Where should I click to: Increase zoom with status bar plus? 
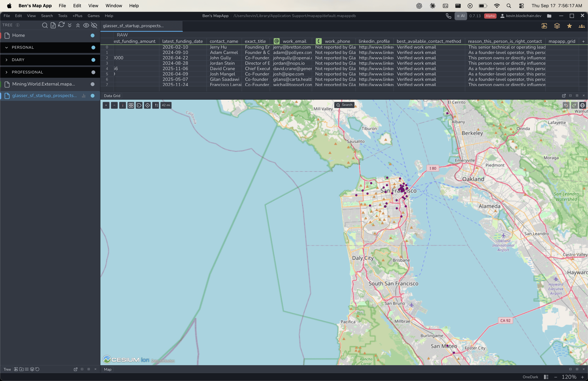pyautogui.click(x=582, y=377)
